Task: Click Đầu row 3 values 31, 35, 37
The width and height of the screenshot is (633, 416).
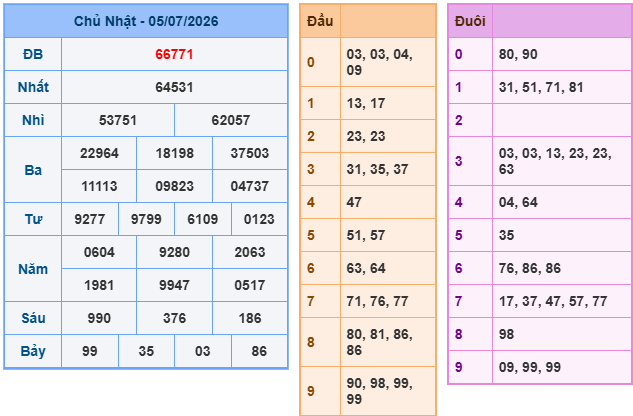Action: click(x=377, y=169)
